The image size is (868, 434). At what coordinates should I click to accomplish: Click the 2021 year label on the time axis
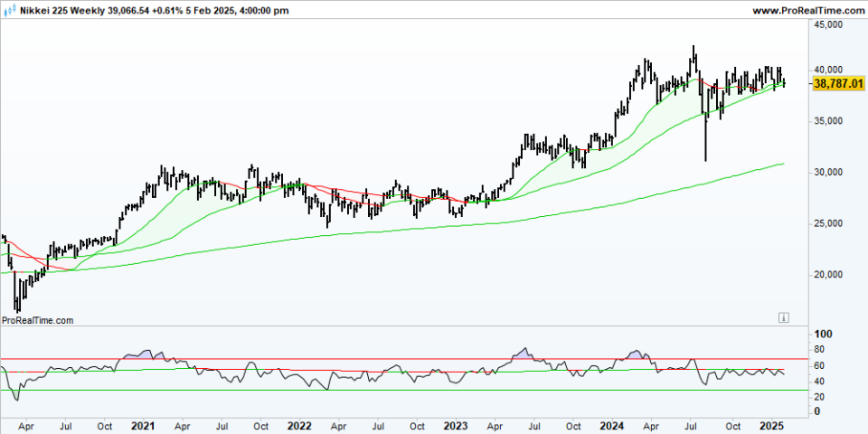tap(144, 426)
